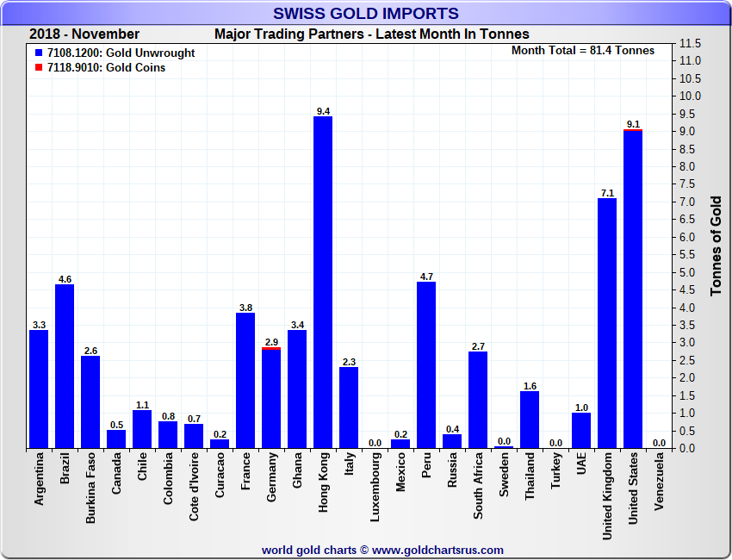
Task: Click the United Kingdom bar
Action: click(607, 325)
